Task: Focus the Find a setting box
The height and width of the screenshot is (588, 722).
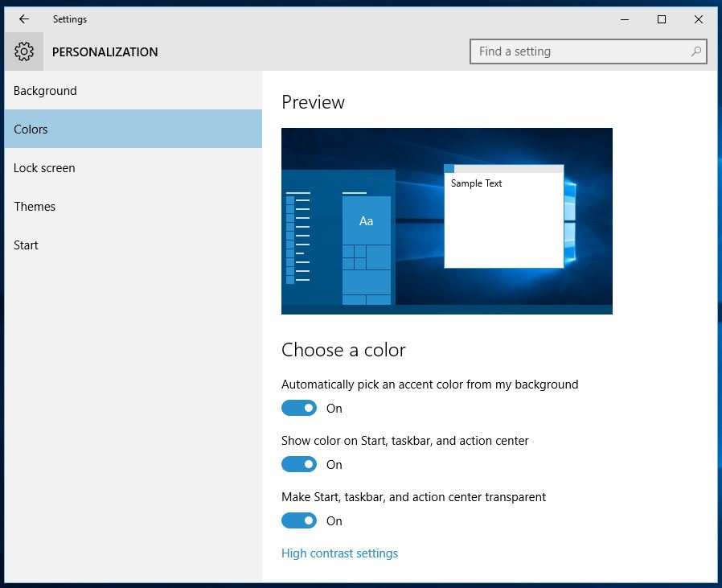Action: (588, 51)
